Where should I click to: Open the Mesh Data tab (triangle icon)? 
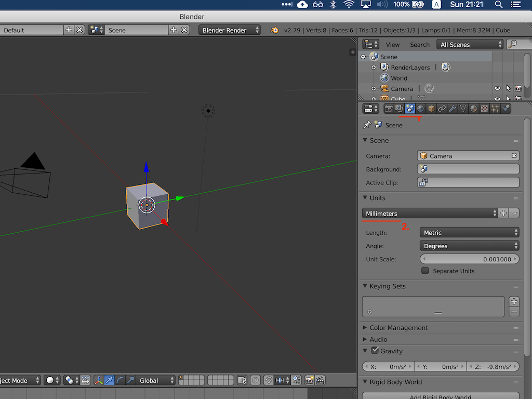(x=463, y=109)
